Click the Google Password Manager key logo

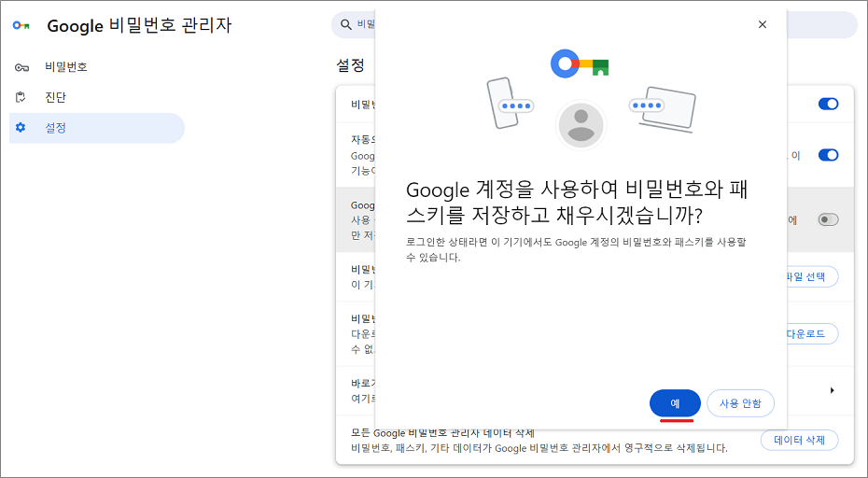coord(21,25)
